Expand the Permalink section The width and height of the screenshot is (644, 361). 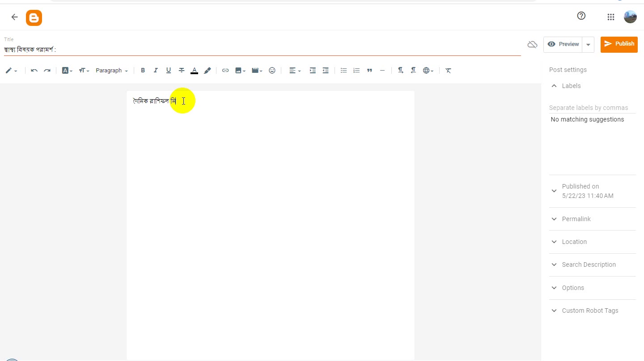(592, 219)
